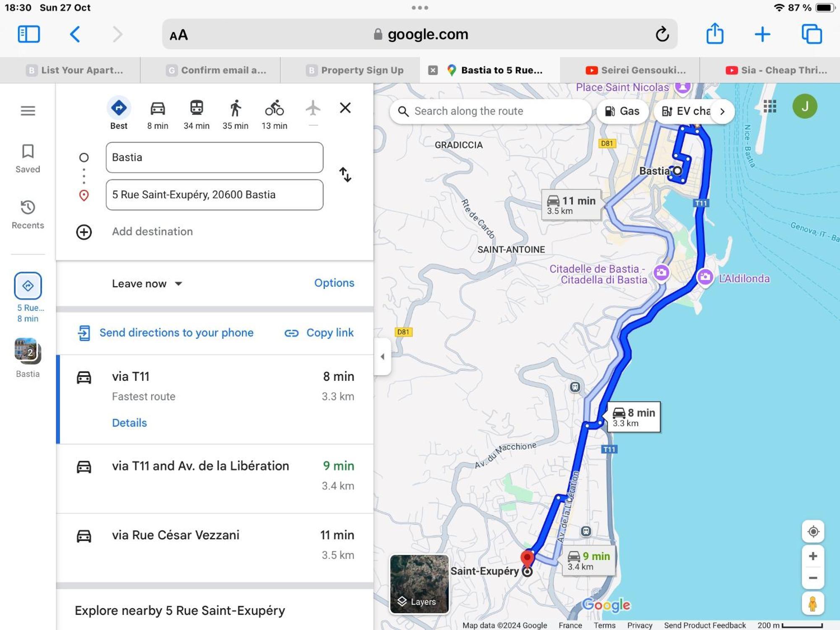Open L'Aldilonda map marker
Screen dimensions: 840x630
click(705, 277)
